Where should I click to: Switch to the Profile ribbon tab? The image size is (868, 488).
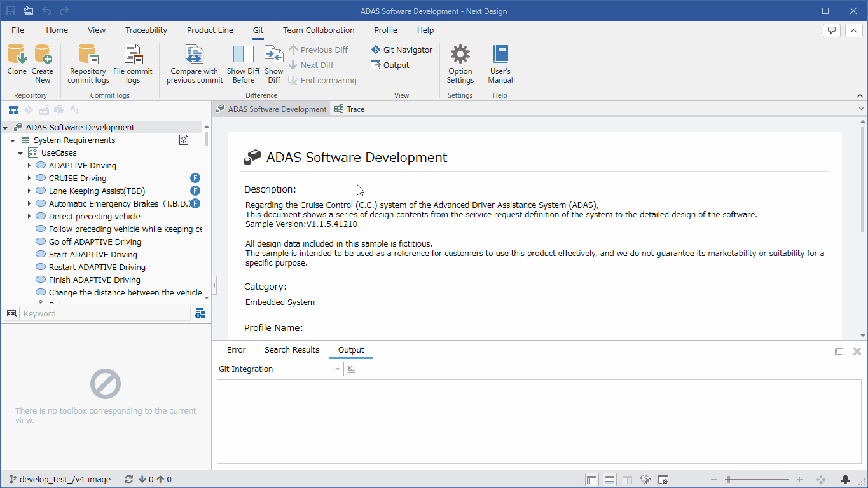point(385,30)
